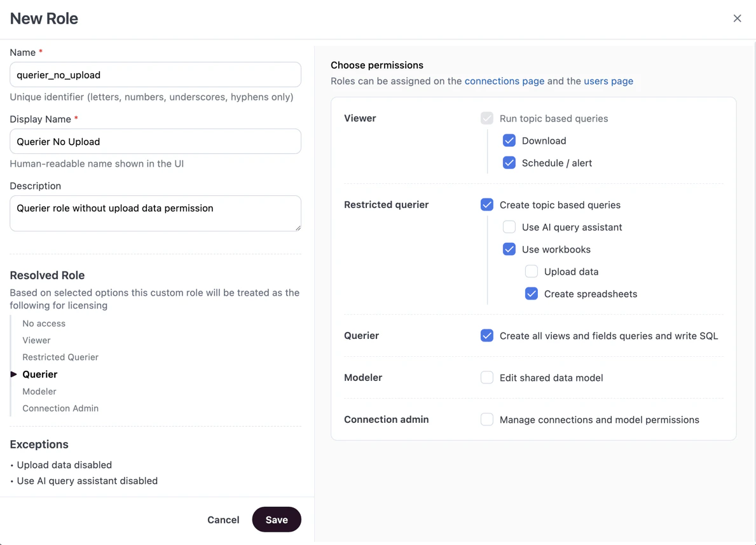Screen dimensions: 756x545
Task: Disable Use workbooks permission
Action: [x=509, y=249]
